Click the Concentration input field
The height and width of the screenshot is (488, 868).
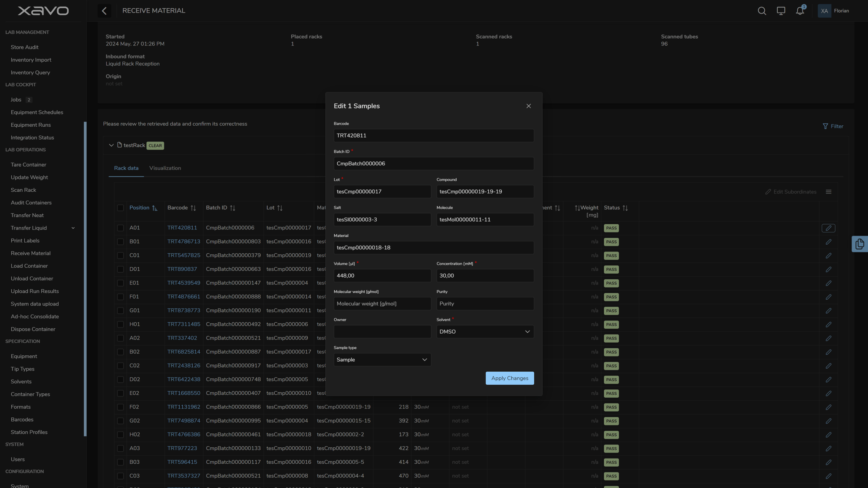tap(484, 275)
